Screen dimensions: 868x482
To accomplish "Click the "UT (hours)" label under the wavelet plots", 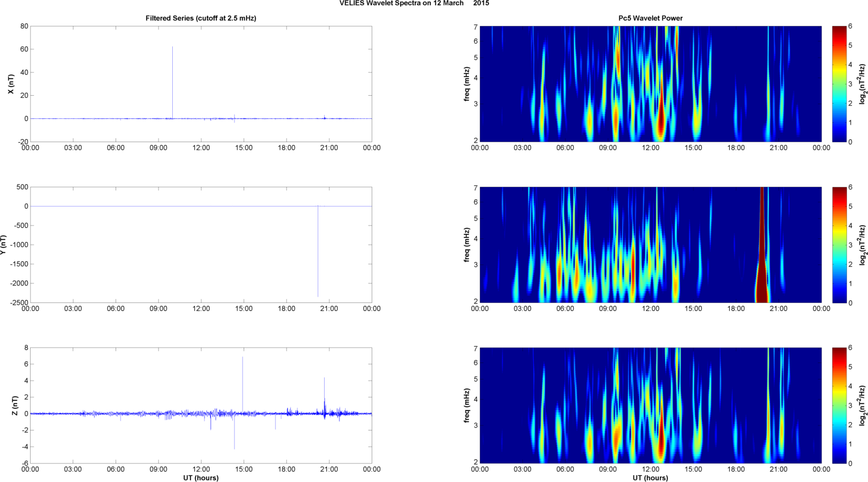I will coord(650,477).
